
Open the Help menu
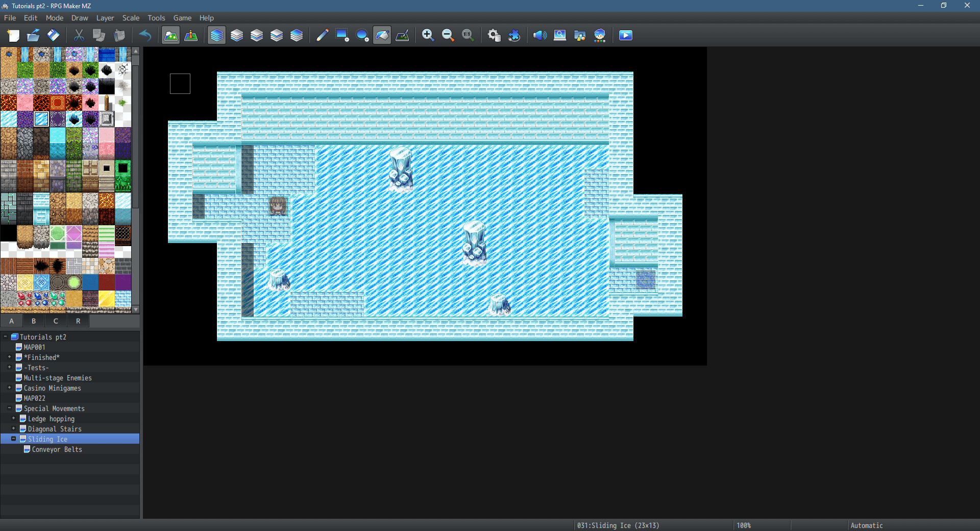click(207, 18)
